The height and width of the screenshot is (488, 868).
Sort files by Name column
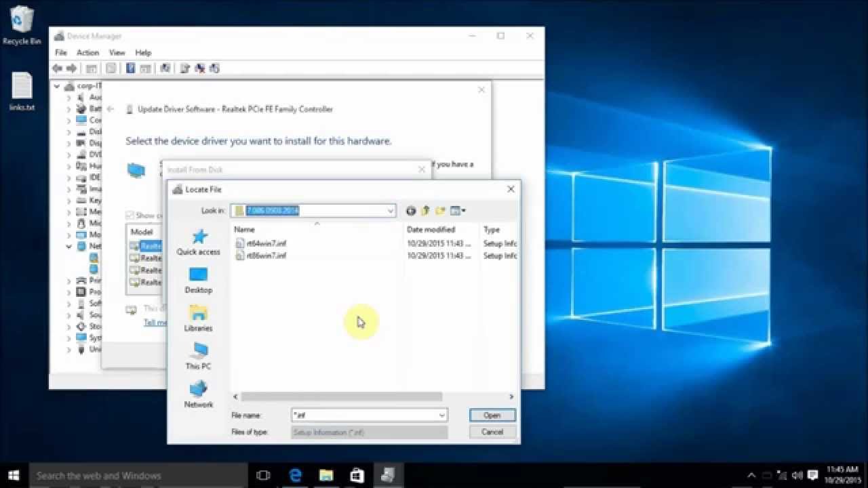[x=317, y=230]
